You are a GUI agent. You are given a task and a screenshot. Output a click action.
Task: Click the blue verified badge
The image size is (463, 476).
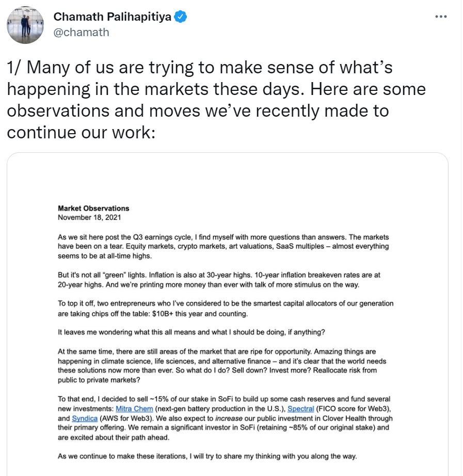coord(180,17)
